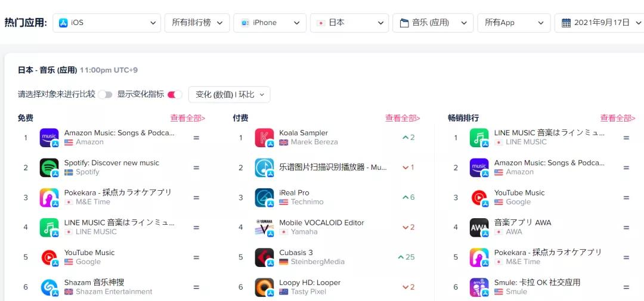Click the Spotify publisher name

(88, 172)
